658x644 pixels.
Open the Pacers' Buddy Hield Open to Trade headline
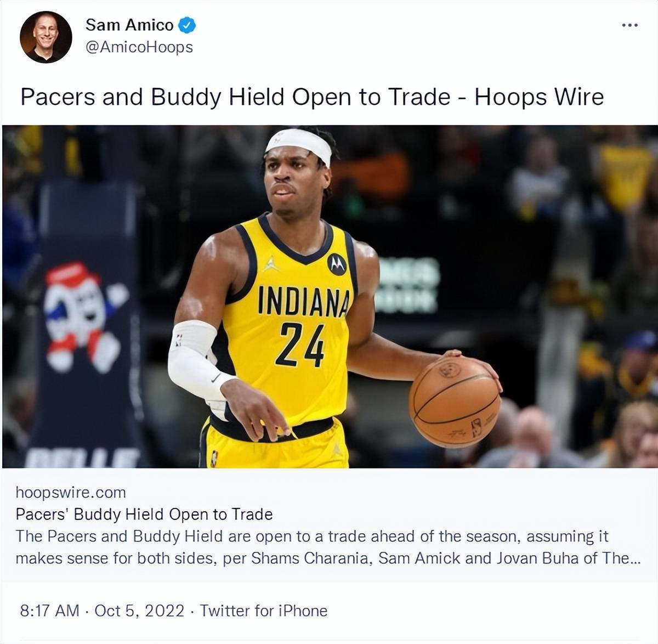[x=144, y=514]
